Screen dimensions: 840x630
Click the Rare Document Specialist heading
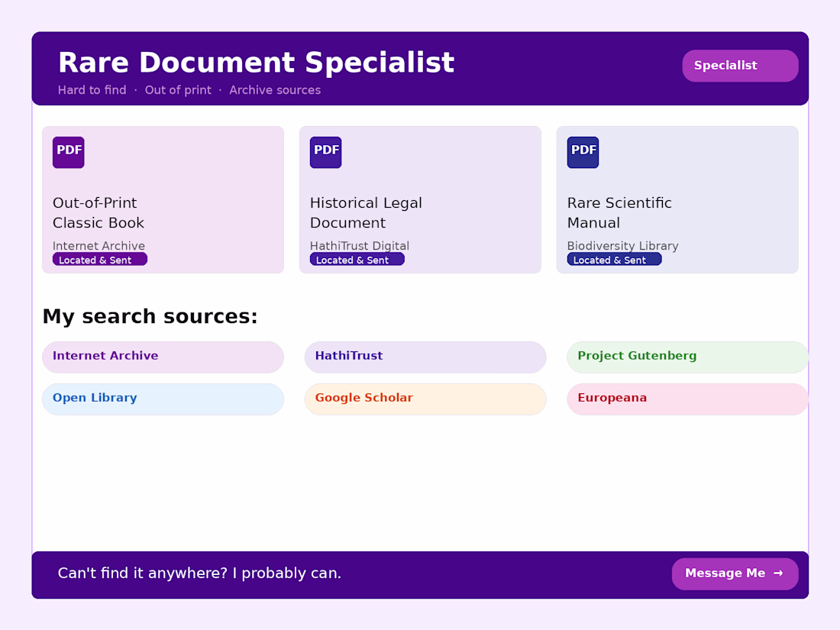(x=256, y=63)
